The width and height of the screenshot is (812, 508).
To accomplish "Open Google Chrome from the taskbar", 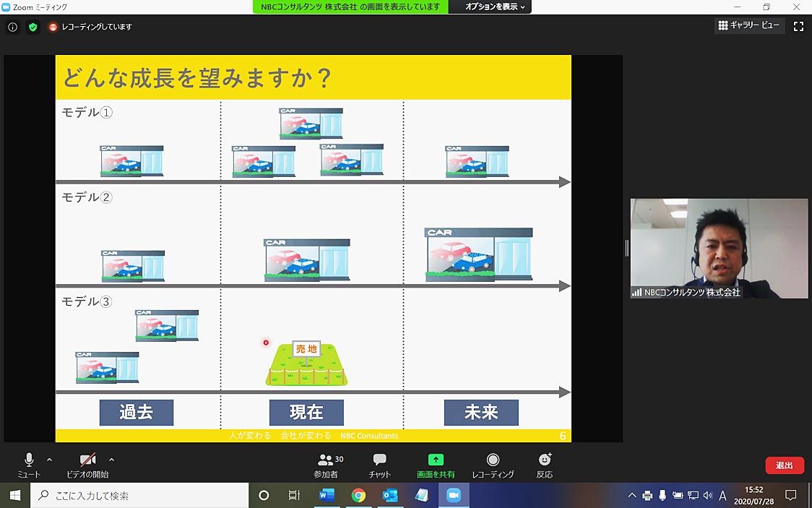I will click(x=358, y=496).
